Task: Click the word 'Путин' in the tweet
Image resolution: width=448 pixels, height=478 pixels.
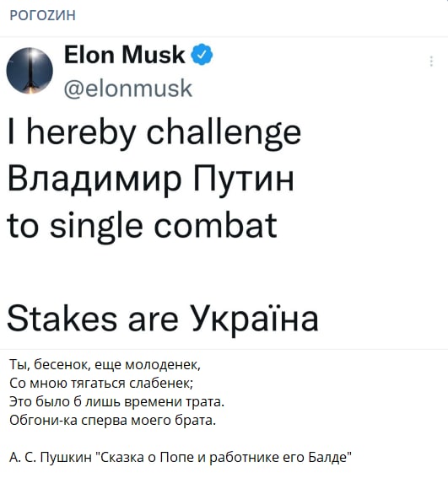Action: [244, 180]
